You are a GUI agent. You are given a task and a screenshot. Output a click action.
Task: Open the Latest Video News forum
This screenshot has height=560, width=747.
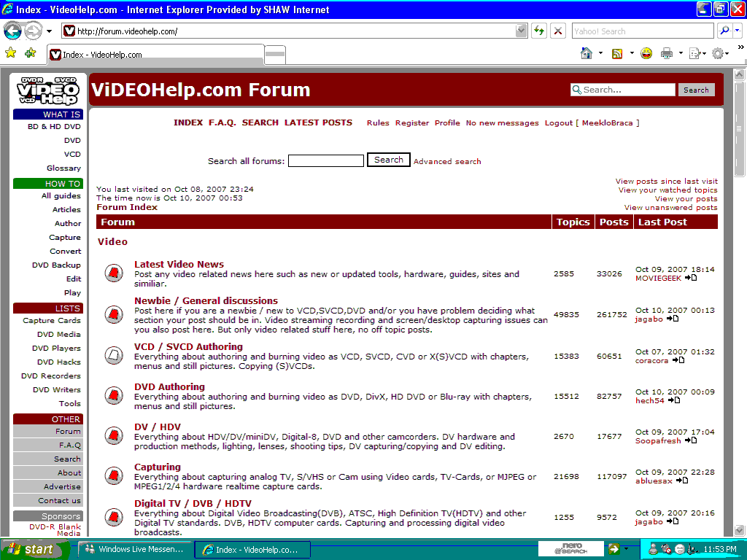coord(179,264)
